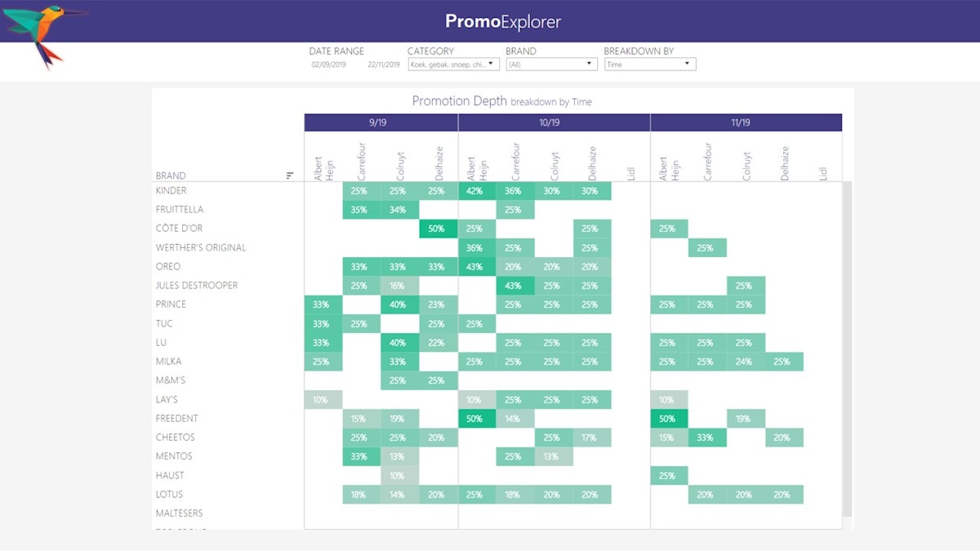Open the Category dropdown

454,64
